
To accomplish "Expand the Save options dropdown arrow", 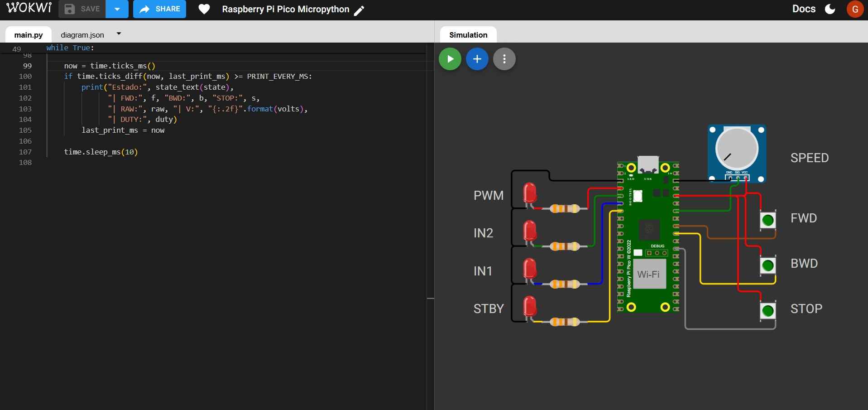I will coord(117,9).
